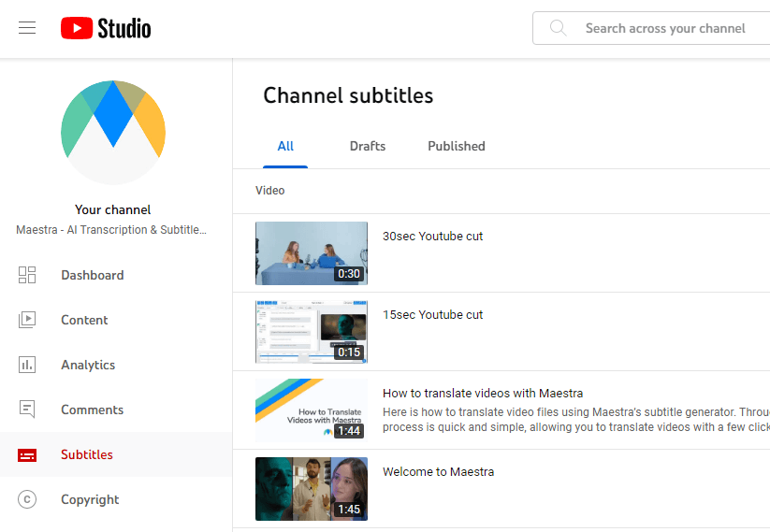Screen dimensions: 770x532
Task: Click the 30sec Youtube cut title
Action: (x=432, y=236)
